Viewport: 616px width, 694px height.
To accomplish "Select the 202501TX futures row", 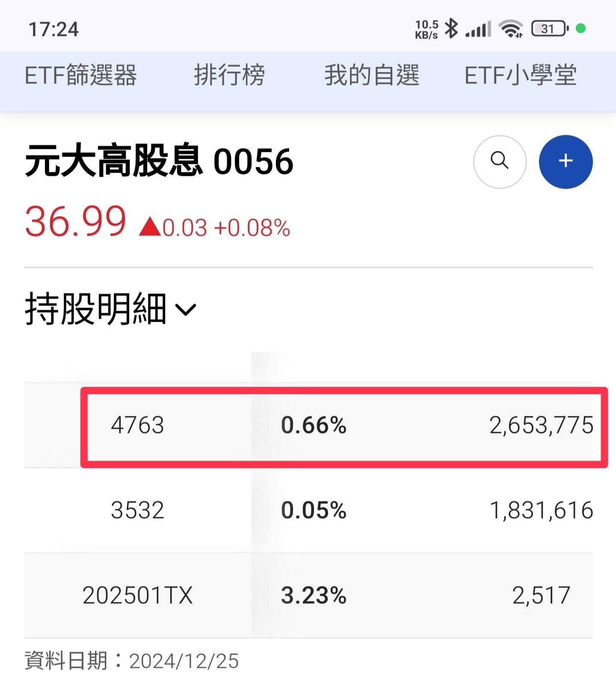I will pos(308,595).
